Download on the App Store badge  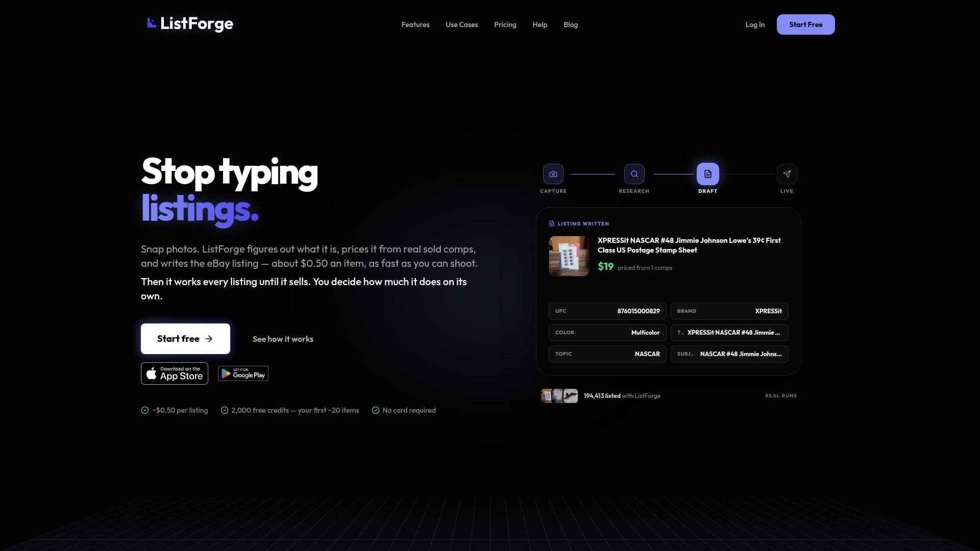[x=175, y=373]
